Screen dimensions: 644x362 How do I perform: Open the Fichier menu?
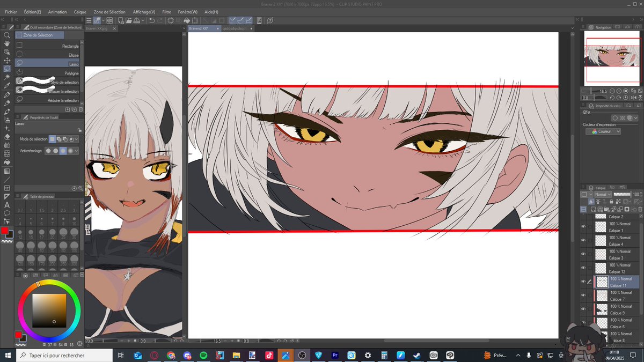tap(11, 12)
